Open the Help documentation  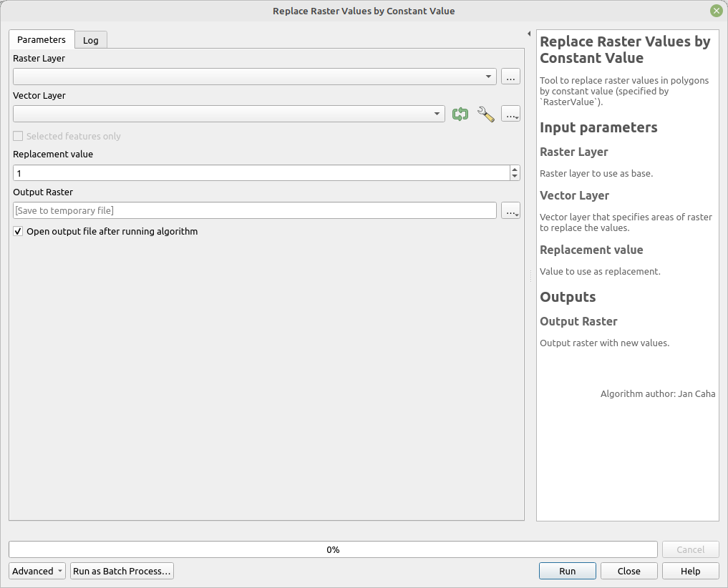(689, 571)
